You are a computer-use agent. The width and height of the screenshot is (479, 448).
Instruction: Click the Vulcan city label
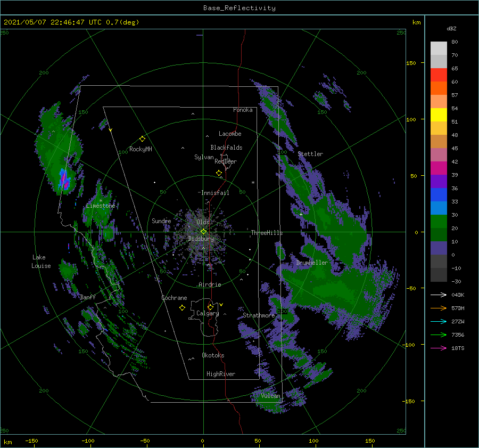pos(270,396)
